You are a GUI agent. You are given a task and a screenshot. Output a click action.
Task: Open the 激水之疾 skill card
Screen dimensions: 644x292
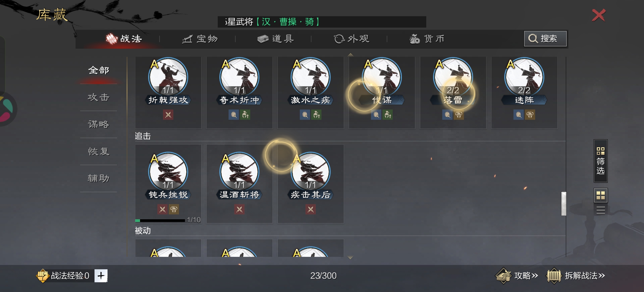pyautogui.click(x=311, y=92)
